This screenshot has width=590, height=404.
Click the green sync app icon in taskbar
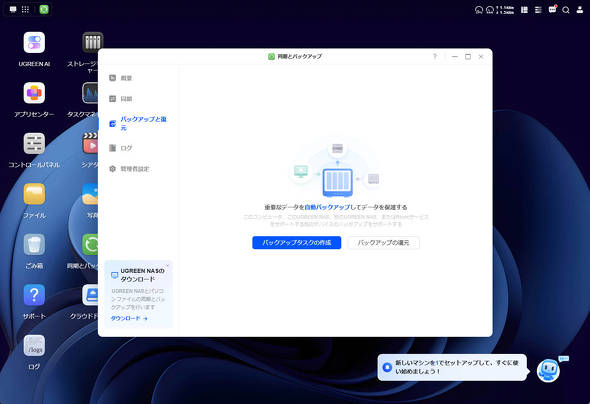(x=44, y=9)
